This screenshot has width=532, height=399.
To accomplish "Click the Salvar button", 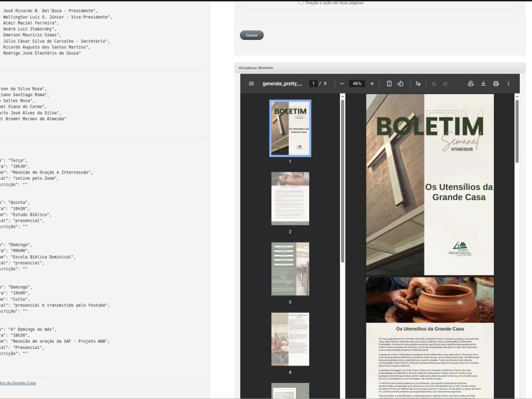I will pyautogui.click(x=252, y=35).
